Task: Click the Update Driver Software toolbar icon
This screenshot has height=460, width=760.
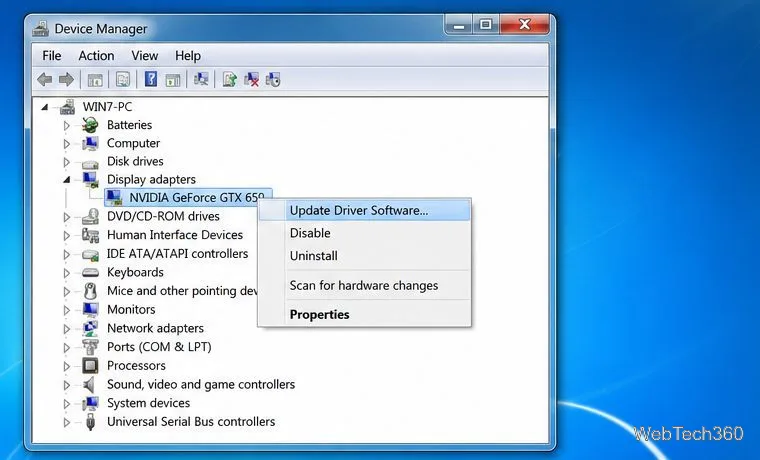Action: click(229, 79)
